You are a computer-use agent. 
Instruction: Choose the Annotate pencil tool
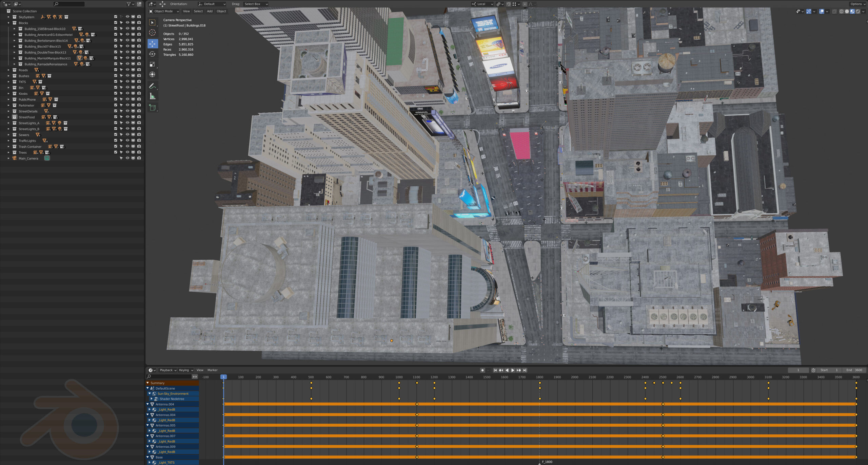pos(152,86)
